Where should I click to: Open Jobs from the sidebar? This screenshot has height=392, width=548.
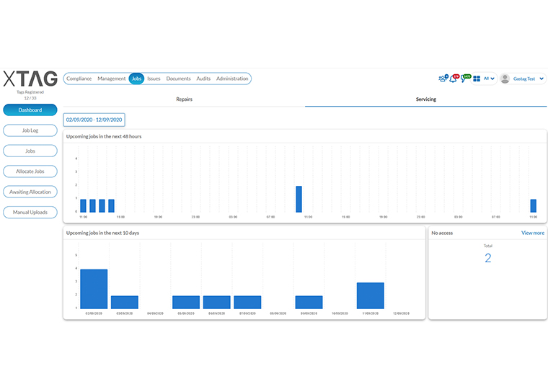point(30,151)
